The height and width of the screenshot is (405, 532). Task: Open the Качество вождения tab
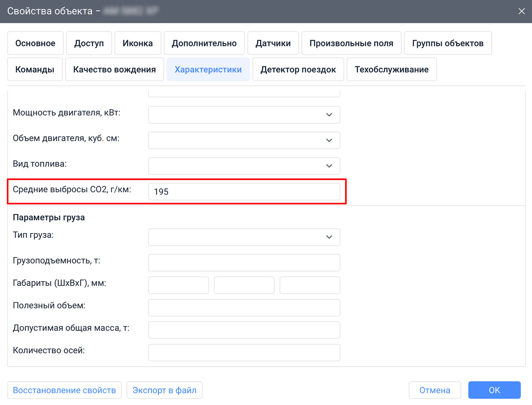click(x=115, y=69)
